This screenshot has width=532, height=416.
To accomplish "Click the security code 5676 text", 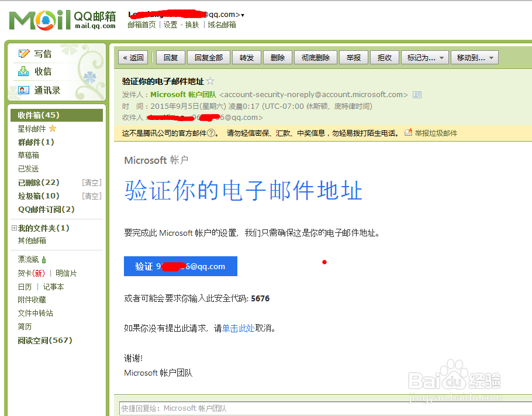I will pos(260,298).
